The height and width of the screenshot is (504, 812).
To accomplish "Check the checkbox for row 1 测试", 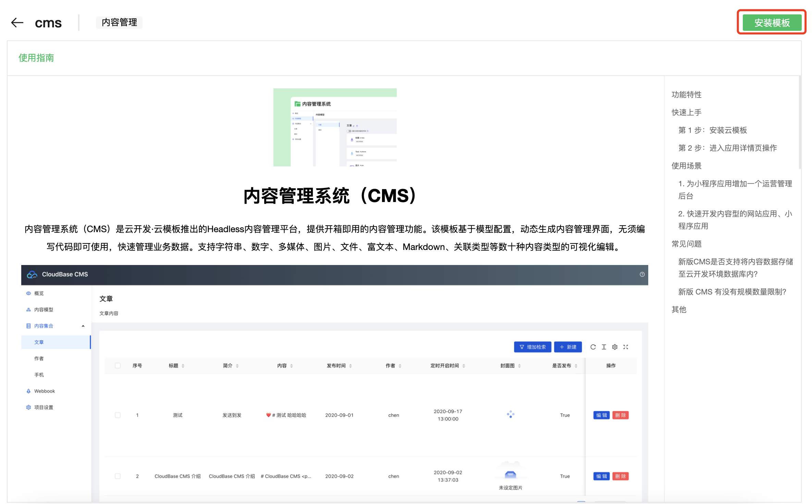I will tap(118, 415).
